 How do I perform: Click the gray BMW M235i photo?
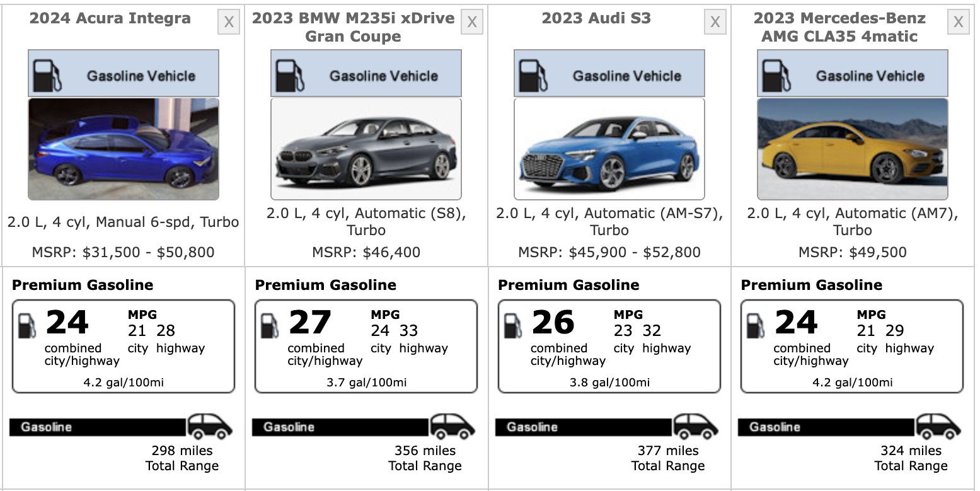click(x=366, y=149)
